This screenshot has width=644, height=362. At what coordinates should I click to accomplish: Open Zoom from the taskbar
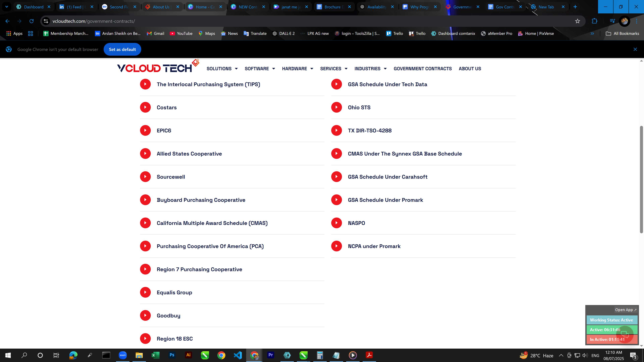click(123, 355)
